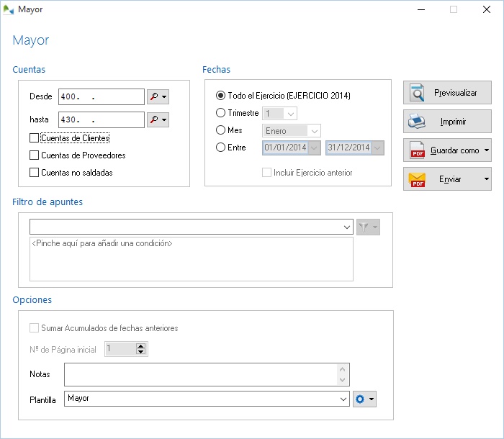Enable the Cuentas de Clientes checkbox
The width and height of the screenshot is (504, 439).
34,138
